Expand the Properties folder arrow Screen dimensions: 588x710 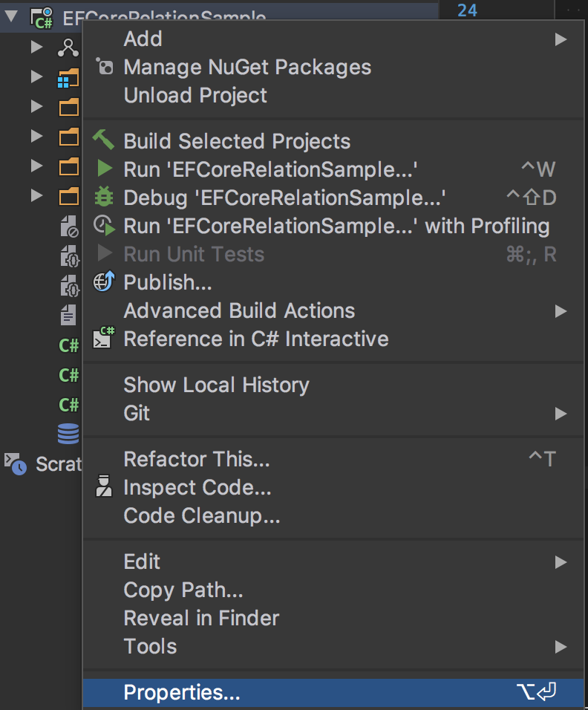[36, 76]
